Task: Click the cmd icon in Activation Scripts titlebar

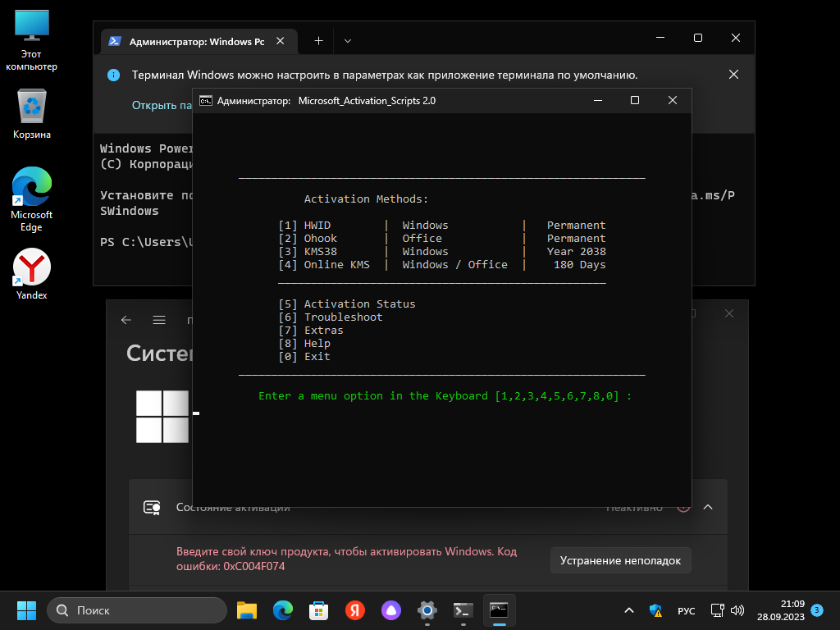Action: 206,101
